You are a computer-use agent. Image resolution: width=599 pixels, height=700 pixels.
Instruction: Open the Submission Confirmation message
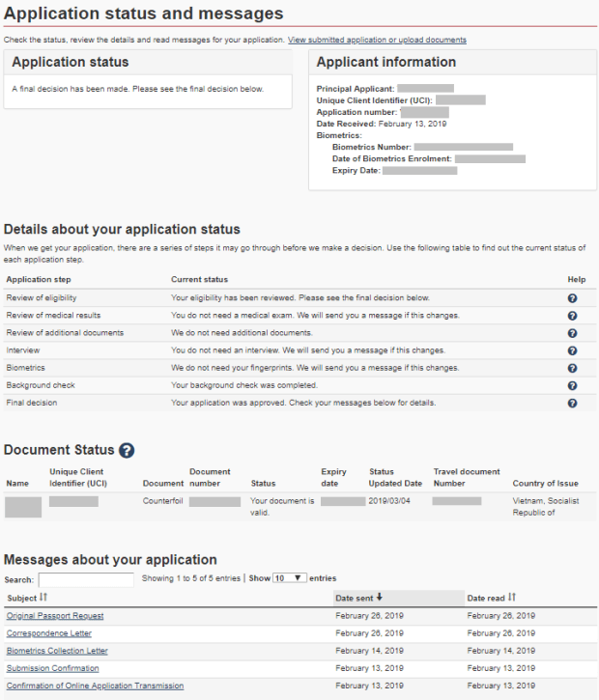click(x=52, y=668)
